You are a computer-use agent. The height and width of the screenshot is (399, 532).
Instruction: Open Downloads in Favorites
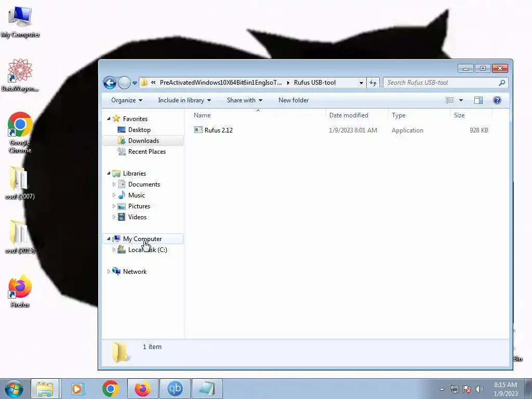click(143, 140)
